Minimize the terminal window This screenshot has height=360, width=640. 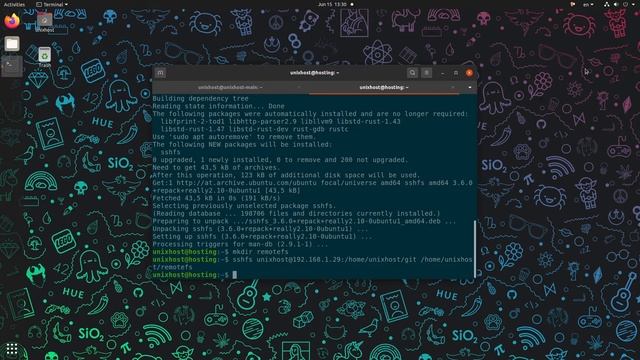pos(443,73)
